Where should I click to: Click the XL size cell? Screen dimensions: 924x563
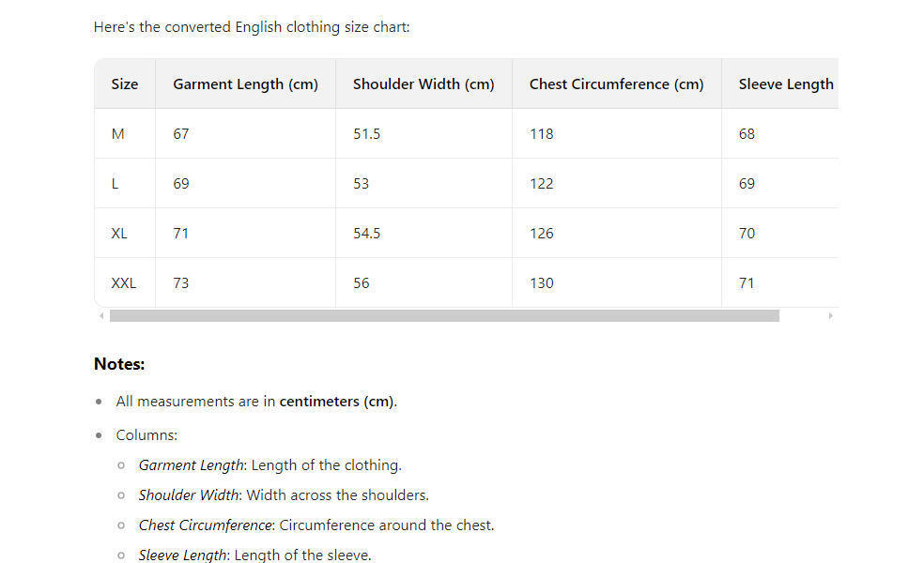click(119, 234)
